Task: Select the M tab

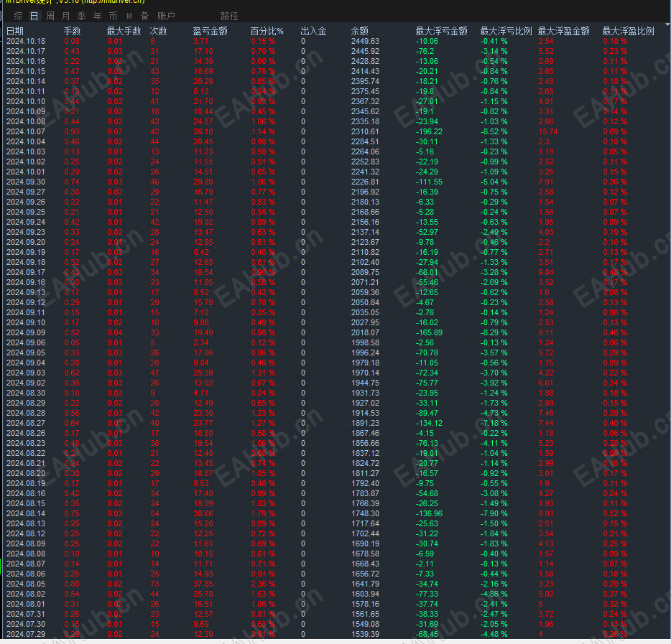Action: tap(129, 17)
